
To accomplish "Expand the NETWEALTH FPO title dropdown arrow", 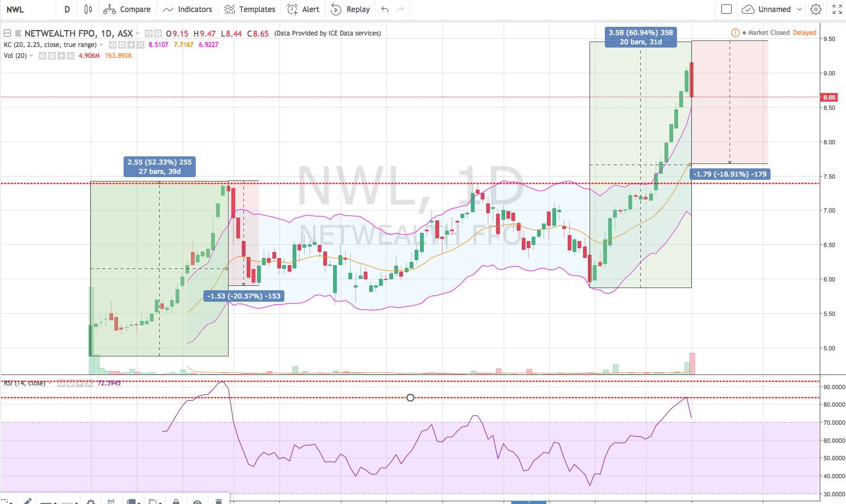I will coord(137,33).
